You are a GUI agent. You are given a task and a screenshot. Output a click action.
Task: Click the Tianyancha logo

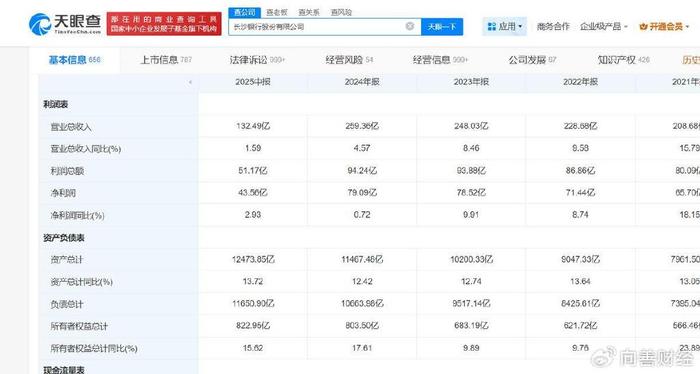click(x=65, y=24)
